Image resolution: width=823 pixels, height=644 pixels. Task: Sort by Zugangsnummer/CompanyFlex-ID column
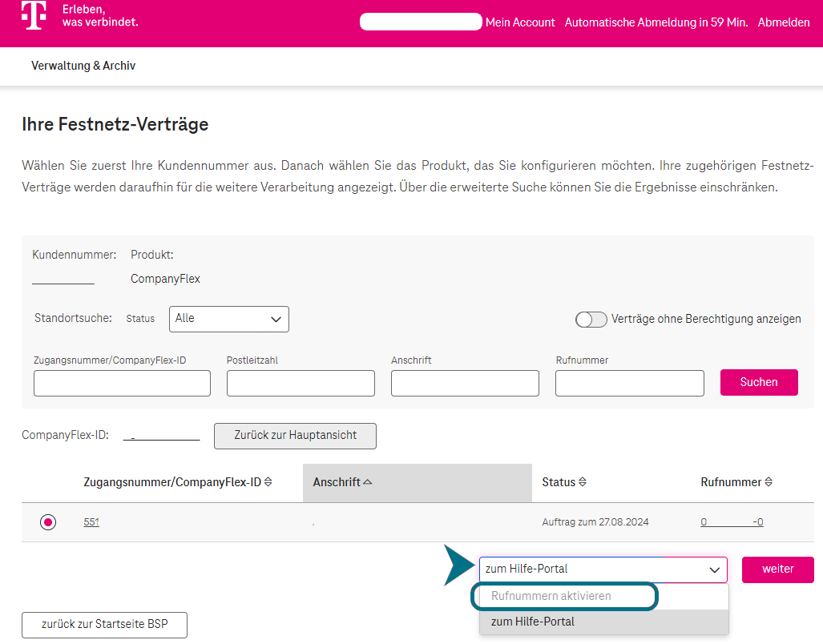click(x=177, y=482)
